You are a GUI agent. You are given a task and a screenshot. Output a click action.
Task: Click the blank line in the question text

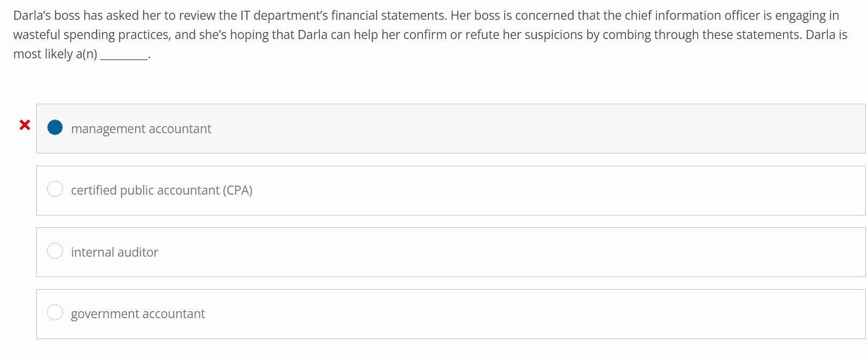(124, 55)
